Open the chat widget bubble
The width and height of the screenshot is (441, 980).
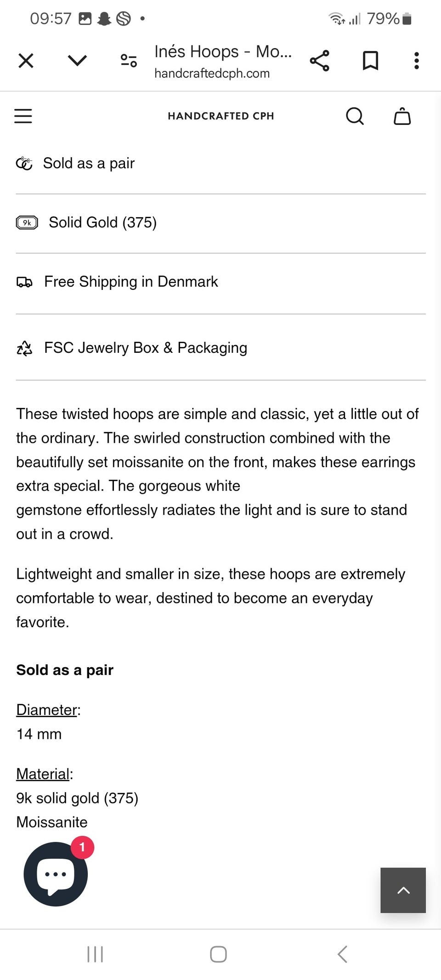click(x=56, y=874)
